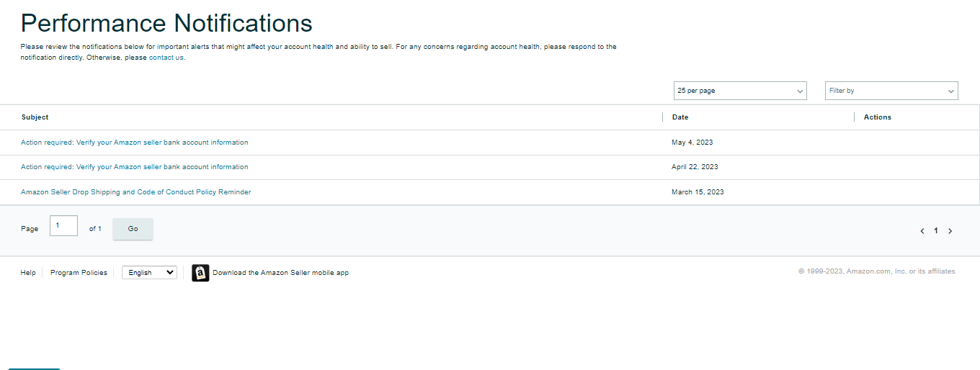Expand the Filter by dropdown

(x=891, y=91)
